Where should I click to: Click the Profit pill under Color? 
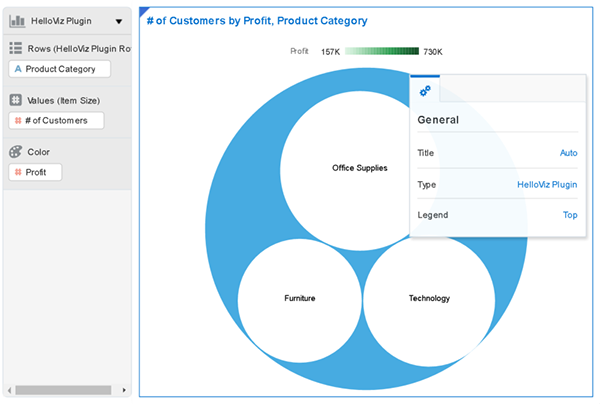click(x=35, y=172)
